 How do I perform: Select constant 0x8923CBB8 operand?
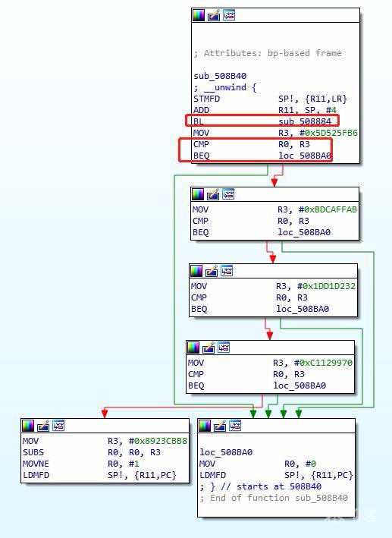[161, 441]
